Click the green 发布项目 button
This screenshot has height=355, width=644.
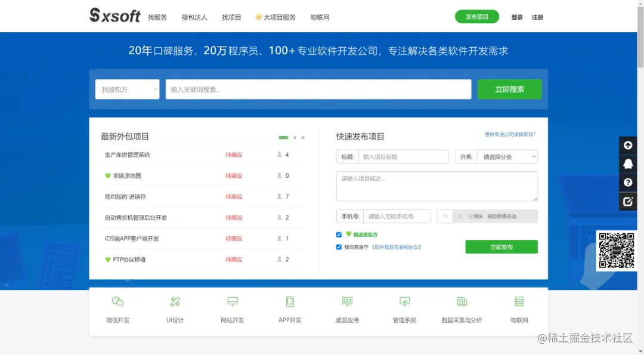pyautogui.click(x=477, y=17)
